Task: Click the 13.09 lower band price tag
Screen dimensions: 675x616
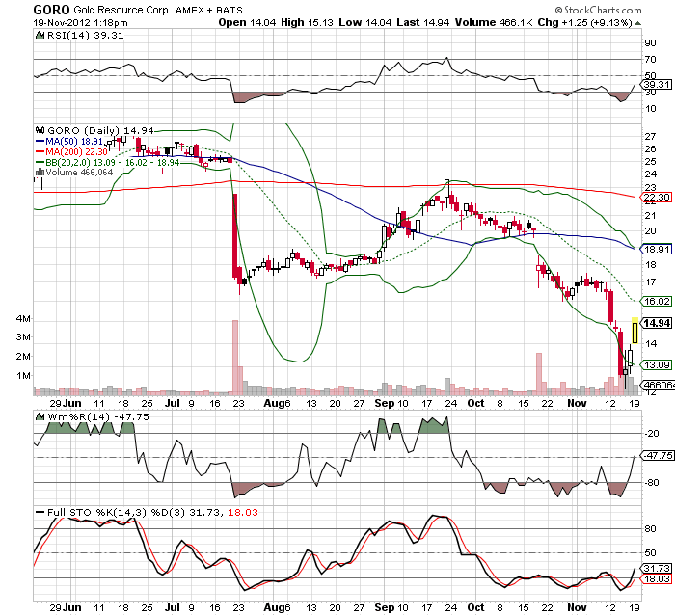Action: [656, 365]
